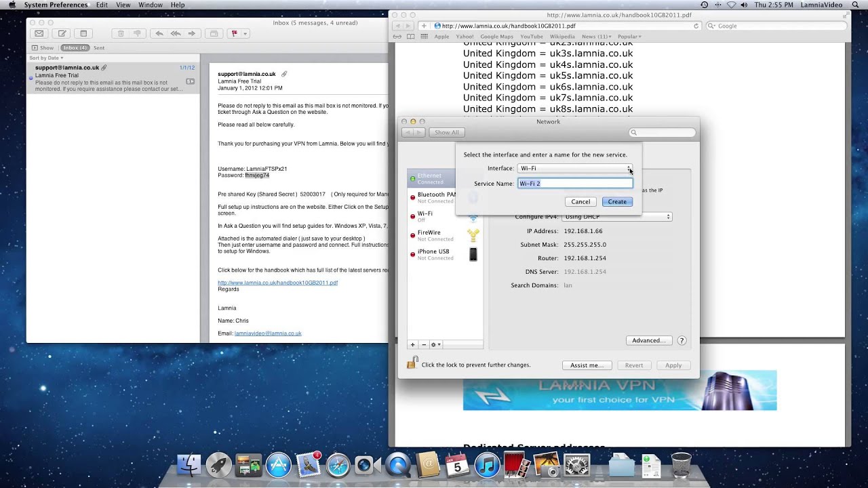The image size is (868, 488).
Task: Open the Edit menu in menu bar
Action: (102, 5)
